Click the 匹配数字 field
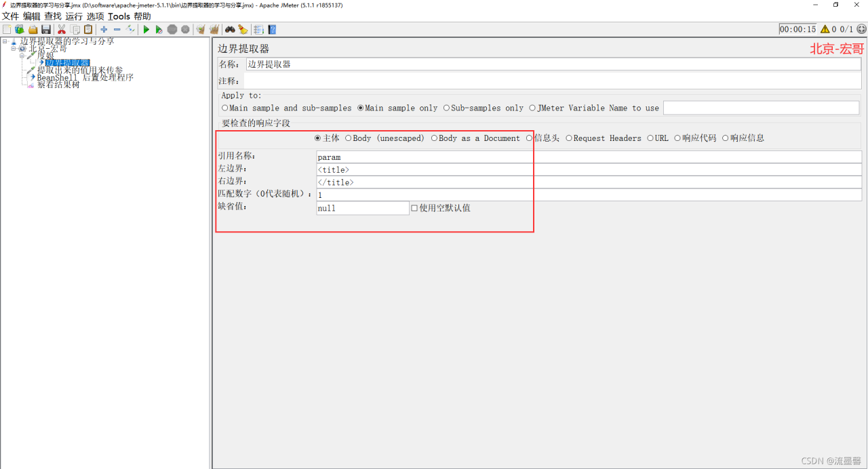This screenshot has width=868, height=469. click(x=589, y=195)
